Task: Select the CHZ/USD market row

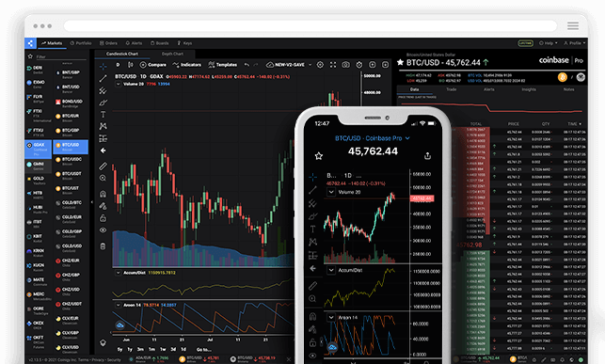Action: pos(71,292)
